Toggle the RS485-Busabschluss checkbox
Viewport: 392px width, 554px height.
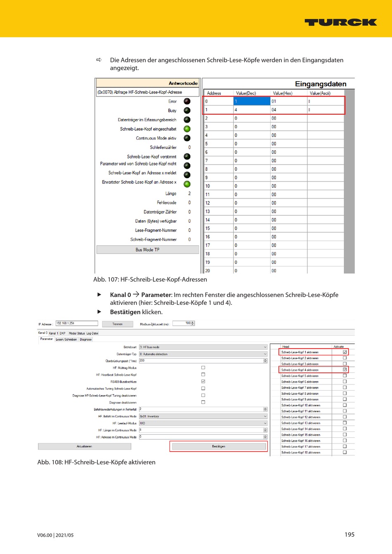point(203,382)
